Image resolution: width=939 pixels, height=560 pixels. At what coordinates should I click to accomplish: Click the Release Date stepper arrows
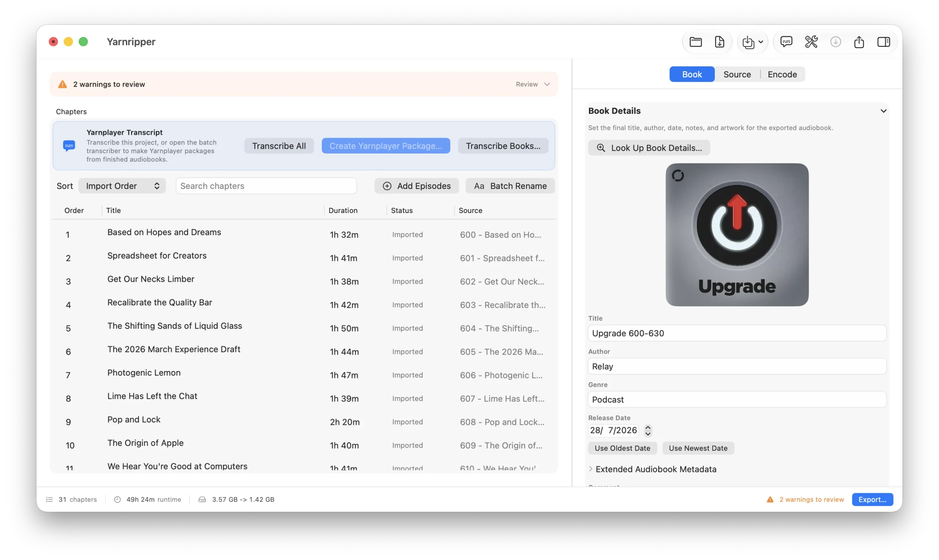coord(648,430)
